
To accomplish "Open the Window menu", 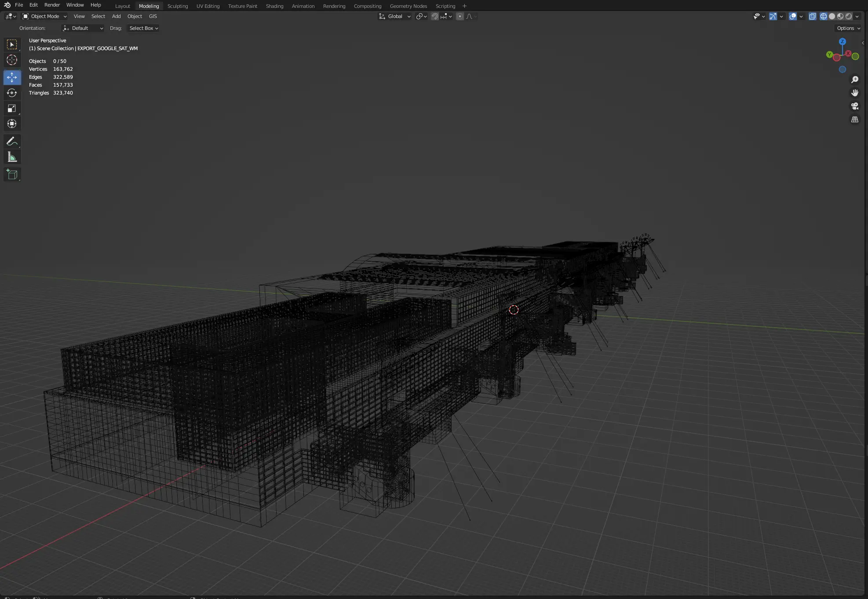I will (75, 5).
